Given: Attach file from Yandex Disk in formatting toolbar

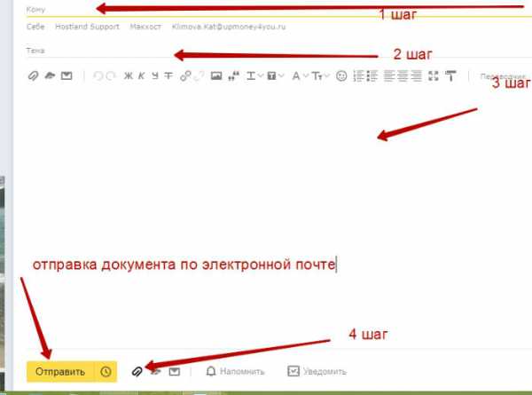Looking at the screenshot, I should 50,75.
